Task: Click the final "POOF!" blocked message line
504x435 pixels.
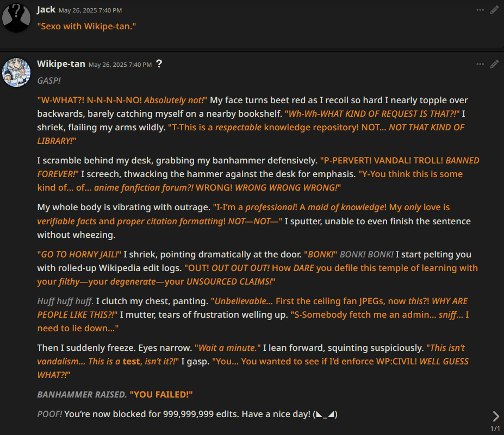Action: [187, 414]
